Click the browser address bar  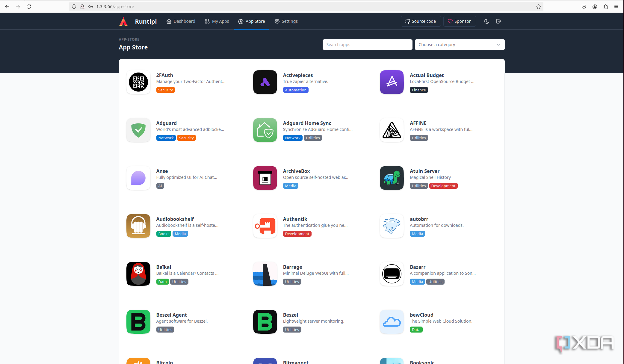306,7
